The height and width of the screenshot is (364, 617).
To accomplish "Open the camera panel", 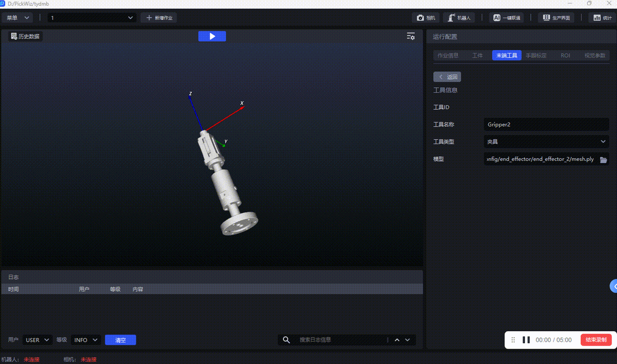I will 426,18.
